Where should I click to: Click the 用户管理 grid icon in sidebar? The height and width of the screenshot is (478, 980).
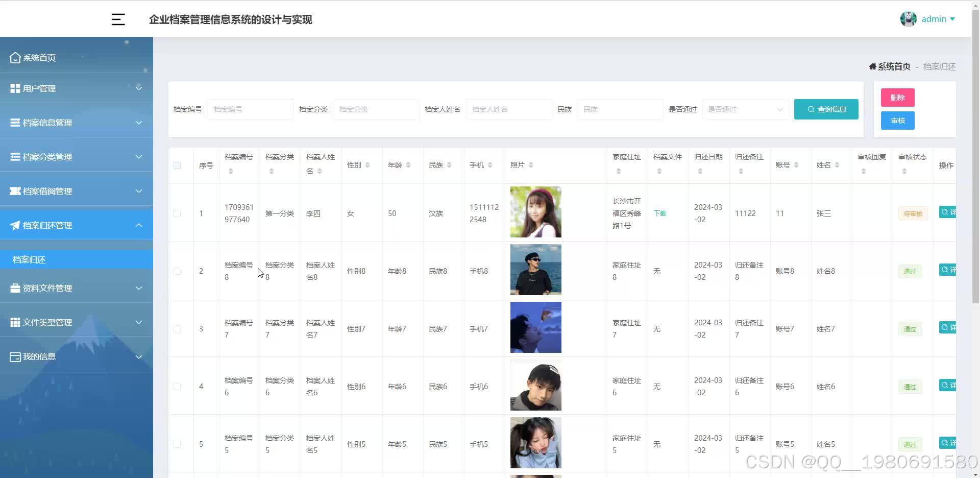click(x=14, y=88)
